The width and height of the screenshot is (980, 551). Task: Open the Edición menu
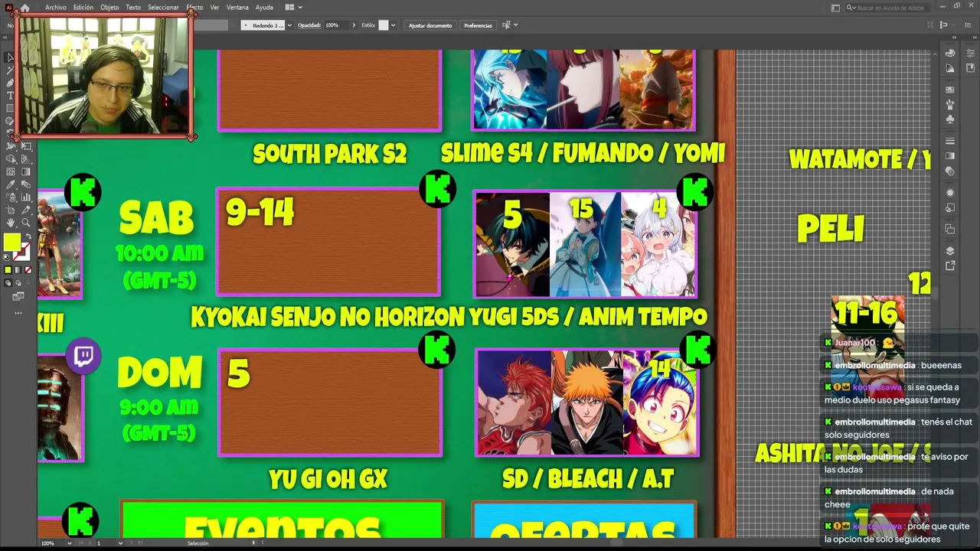(83, 8)
